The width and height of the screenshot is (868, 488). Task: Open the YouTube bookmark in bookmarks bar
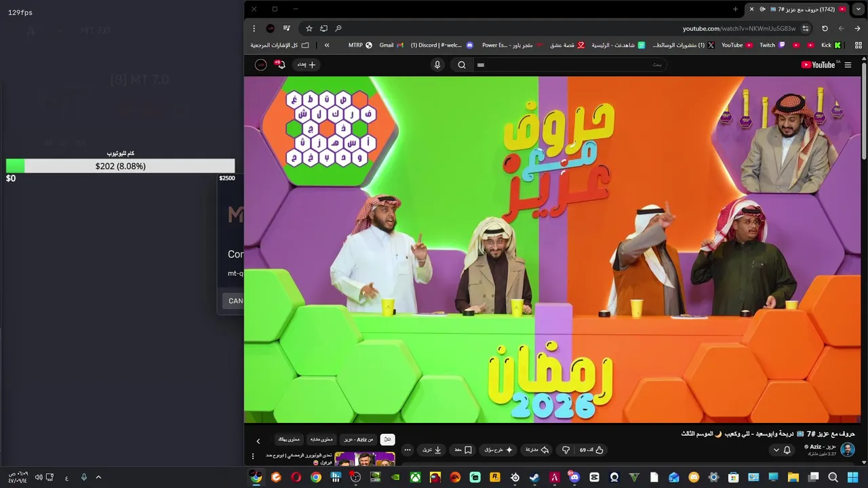click(x=737, y=45)
